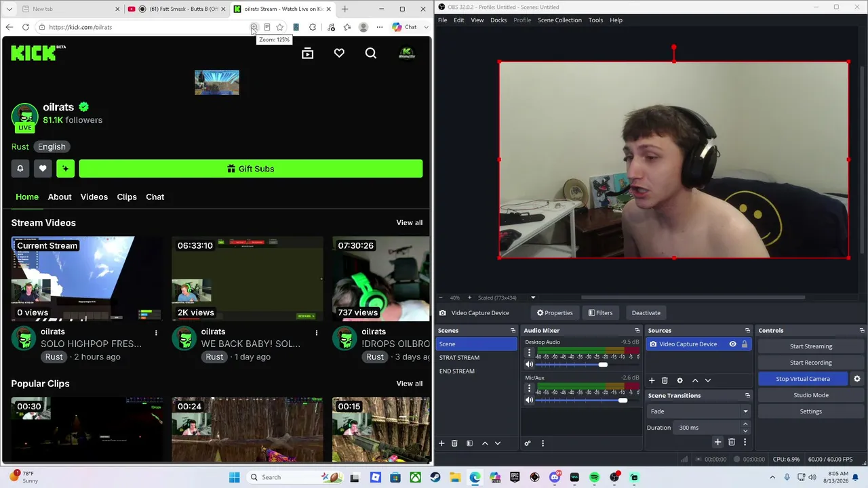Viewport: 868px width, 488px height.
Task: Open Spotify from the taskbar
Action: [595, 477]
